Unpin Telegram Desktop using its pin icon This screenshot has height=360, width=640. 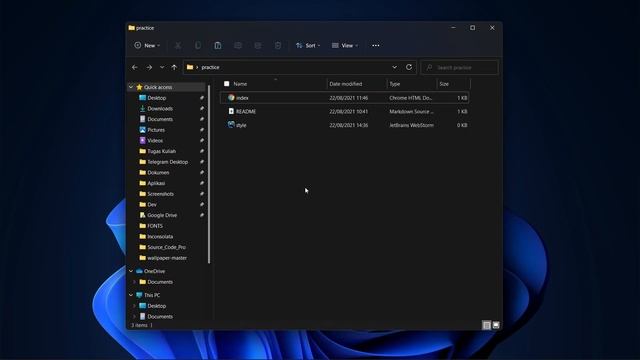pyautogui.click(x=202, y=162)
